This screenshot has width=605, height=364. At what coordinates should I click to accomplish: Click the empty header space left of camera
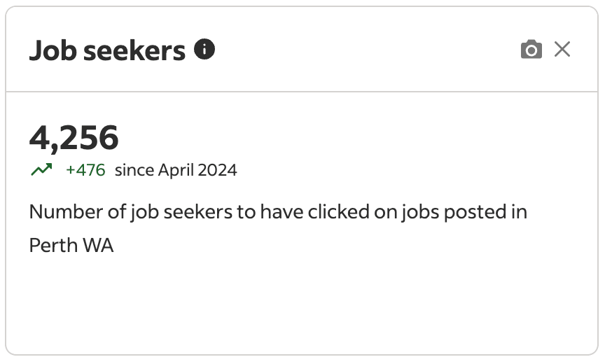point(364,50)
